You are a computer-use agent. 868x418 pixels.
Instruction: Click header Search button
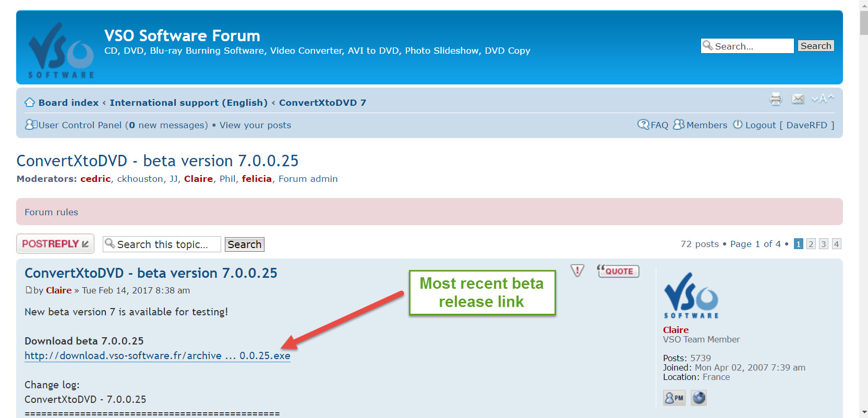(816, 46)
